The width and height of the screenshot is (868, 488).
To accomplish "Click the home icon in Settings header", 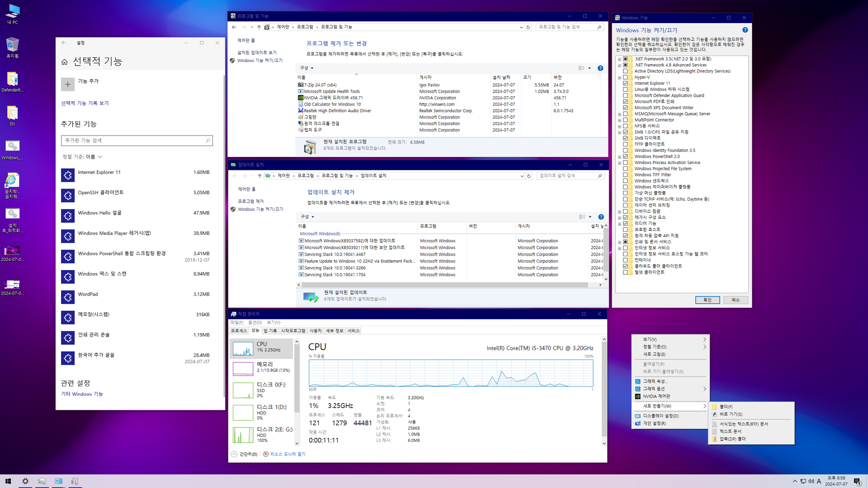I will coord(64,62).
